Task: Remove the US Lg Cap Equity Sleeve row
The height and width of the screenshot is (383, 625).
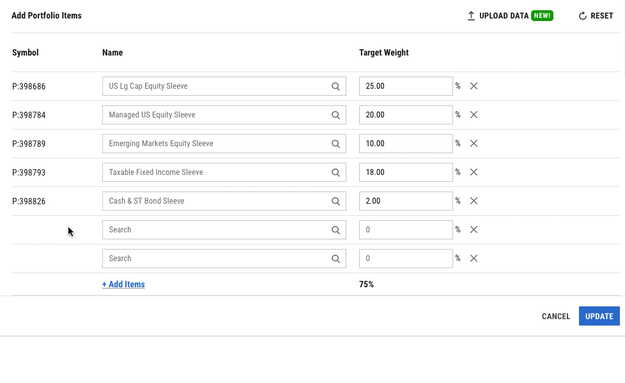Action: click(x=474, y=86)
